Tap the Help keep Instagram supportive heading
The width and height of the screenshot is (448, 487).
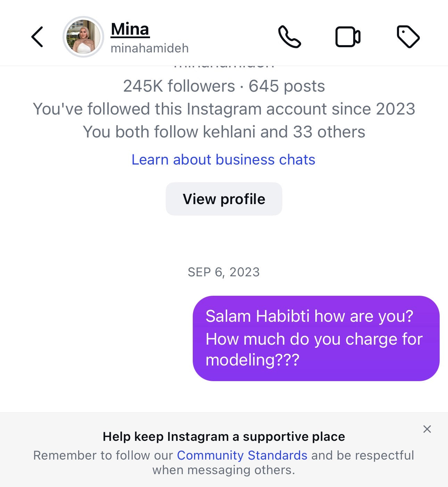(224, 436)
